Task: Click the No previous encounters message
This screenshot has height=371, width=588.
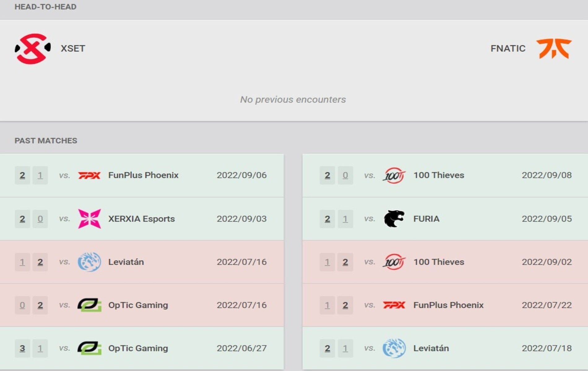Action: (293, 100)
